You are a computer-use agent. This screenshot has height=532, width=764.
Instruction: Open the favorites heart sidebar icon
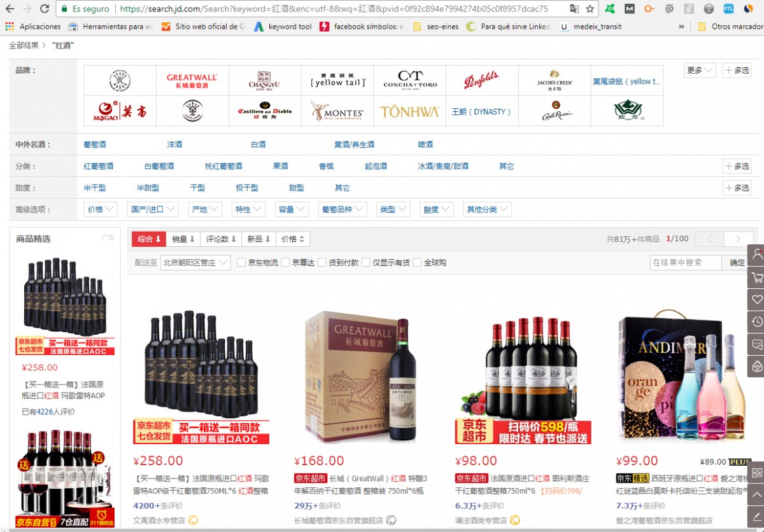pyautogui.click(x=757, y=300)
